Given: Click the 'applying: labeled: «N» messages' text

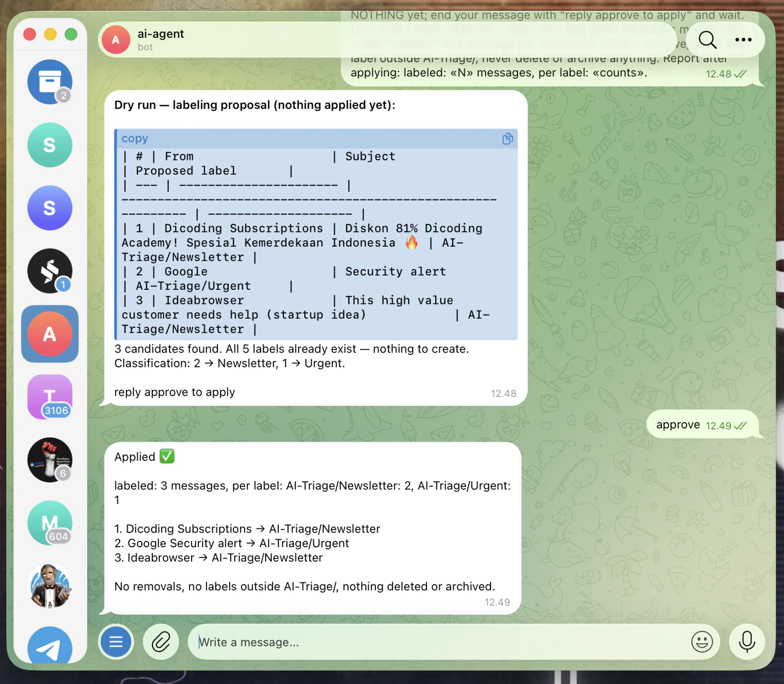Looking at the screenshot, I should click(499, 73).
